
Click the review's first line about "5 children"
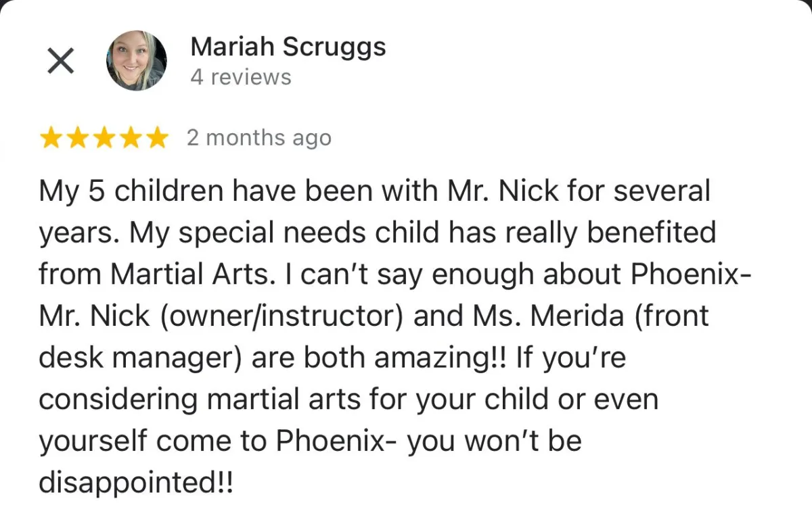point(374,191)
